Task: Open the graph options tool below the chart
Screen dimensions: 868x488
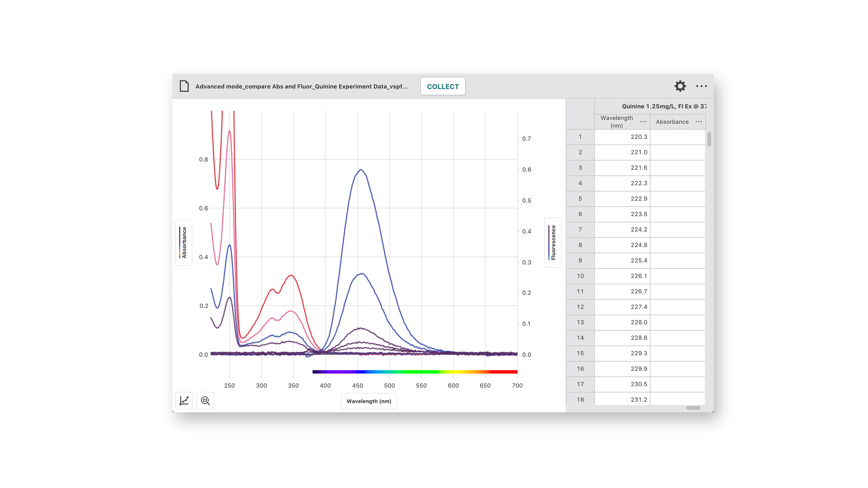Action: pos(184,400)
